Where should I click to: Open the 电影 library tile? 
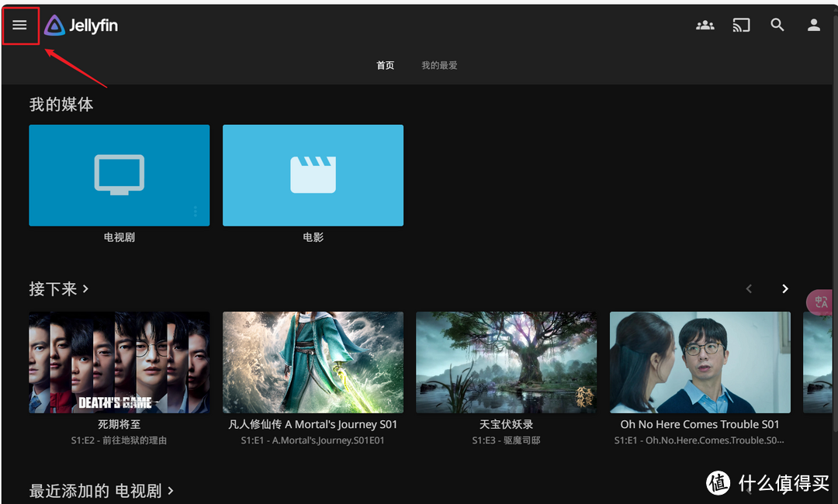pos(313,175)
